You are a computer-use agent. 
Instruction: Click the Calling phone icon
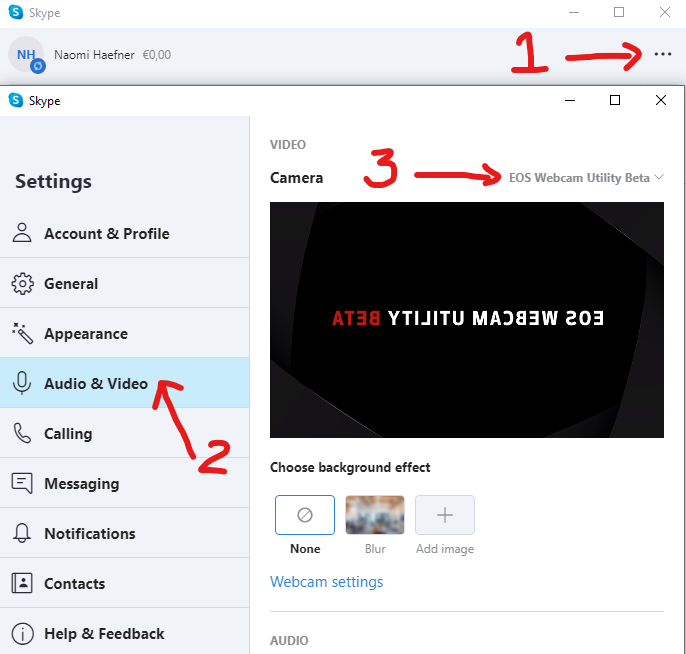pyautogui.click(x=22, y=433)
